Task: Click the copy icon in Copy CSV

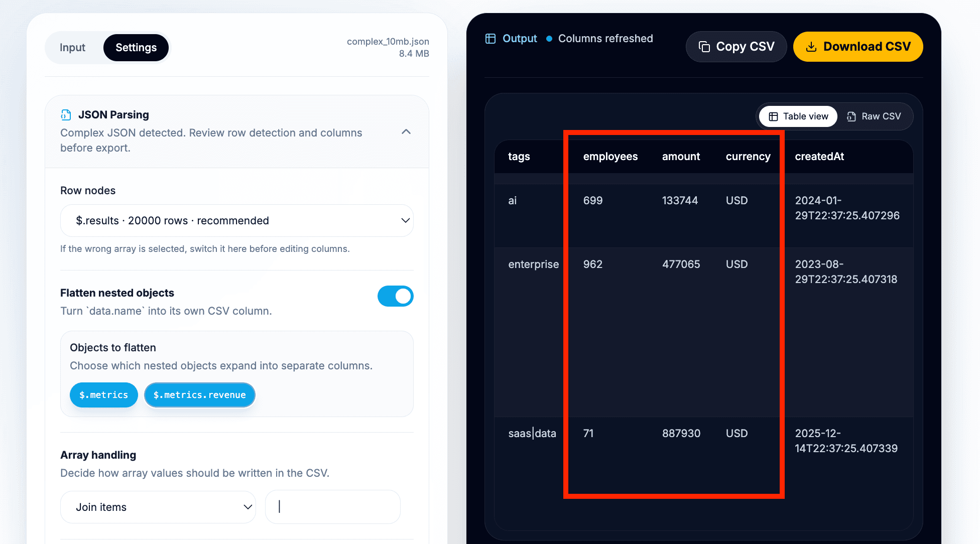Action: tap(704, 47)
